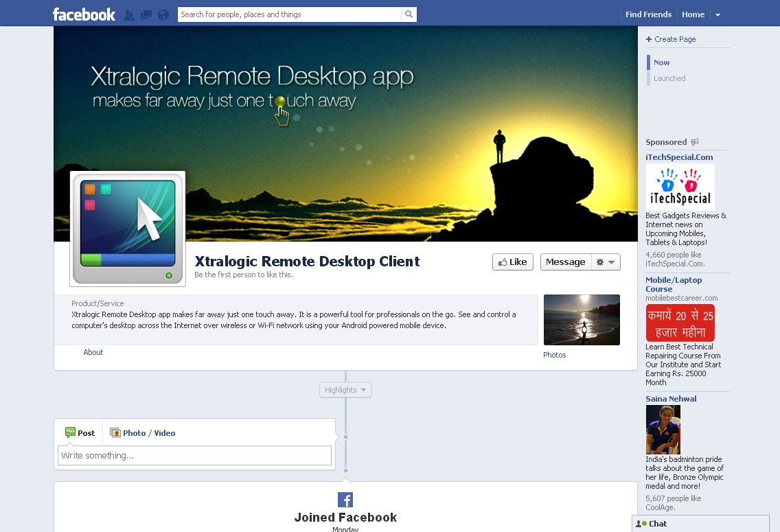
Task: Jump to Launched on timeline navigator
Action: pyautogui.click(x=669, y=78)
